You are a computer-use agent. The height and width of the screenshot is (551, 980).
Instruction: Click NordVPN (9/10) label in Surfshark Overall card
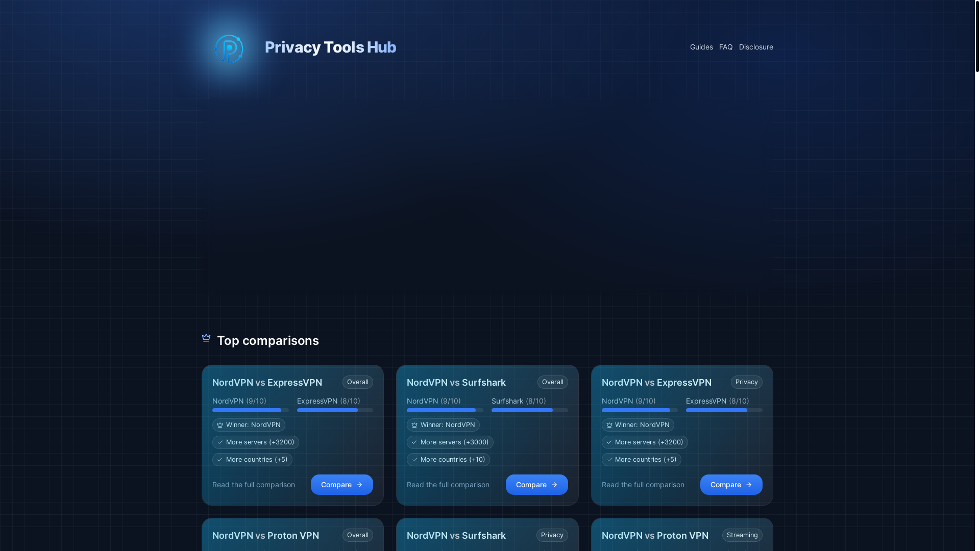click(x=434, y=401)
